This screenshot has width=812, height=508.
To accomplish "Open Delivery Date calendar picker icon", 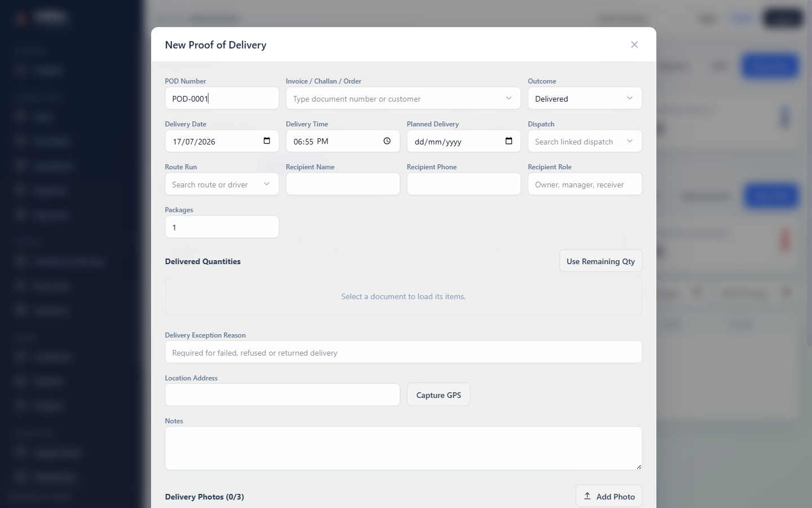I will point(267,141).
